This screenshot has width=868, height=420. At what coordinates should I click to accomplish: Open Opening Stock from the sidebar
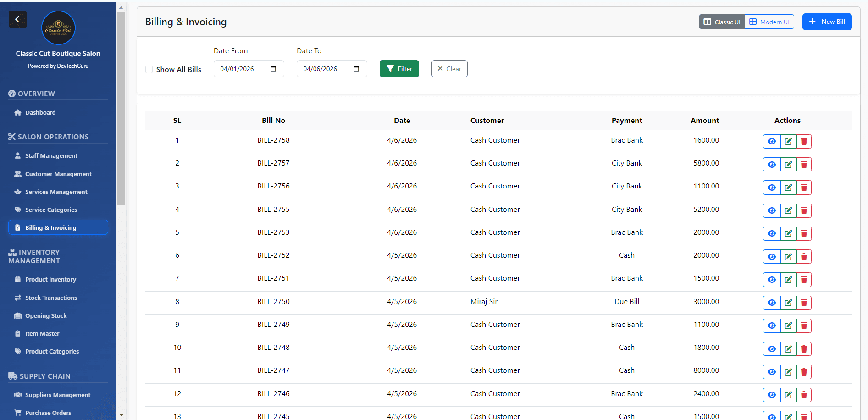tap(46, 315)
